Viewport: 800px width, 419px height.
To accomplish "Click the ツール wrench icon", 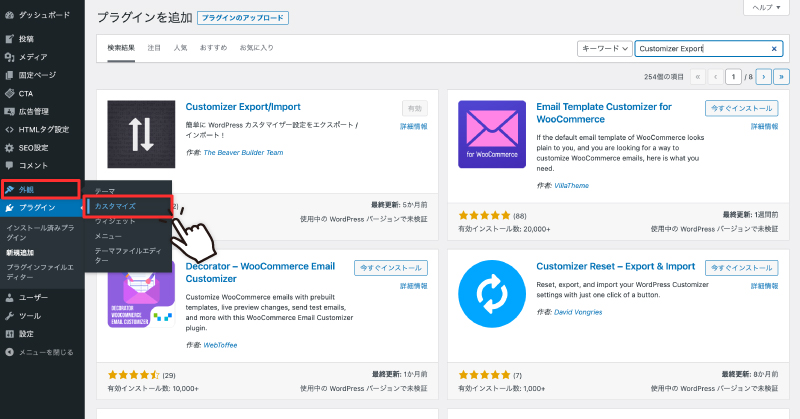I will click(x=9, y=316).
